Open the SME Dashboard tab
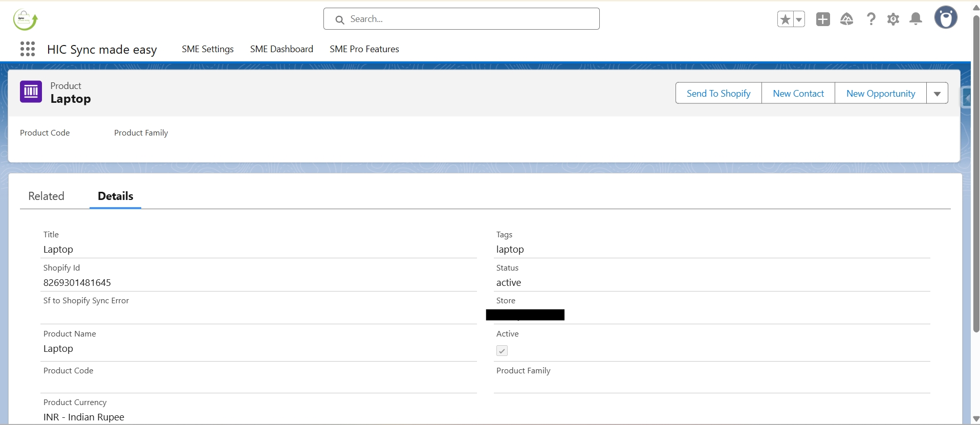The width and height of the screenshot is (980, 425). click(281, 49)
